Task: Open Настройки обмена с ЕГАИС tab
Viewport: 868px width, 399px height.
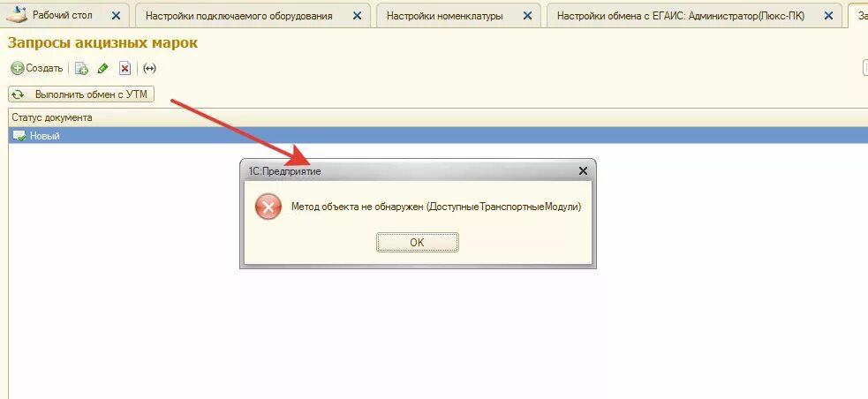Action: tap(680, 16)
